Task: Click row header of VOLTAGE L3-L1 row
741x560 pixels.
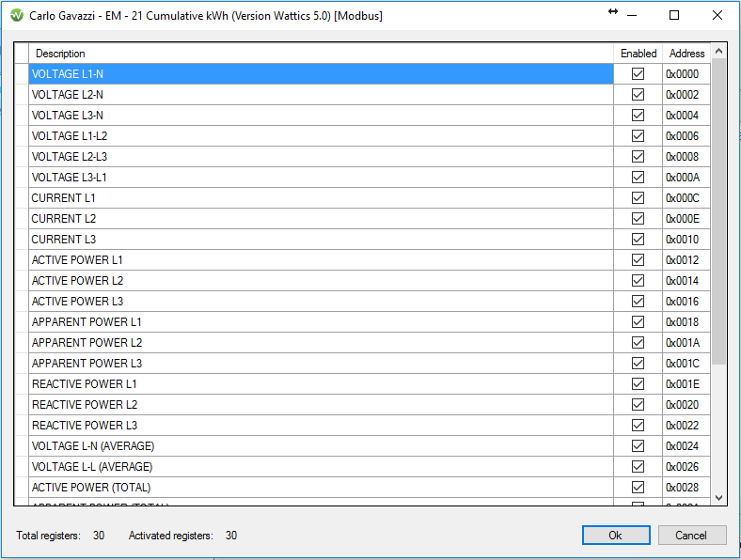Action: pos(22,177)
